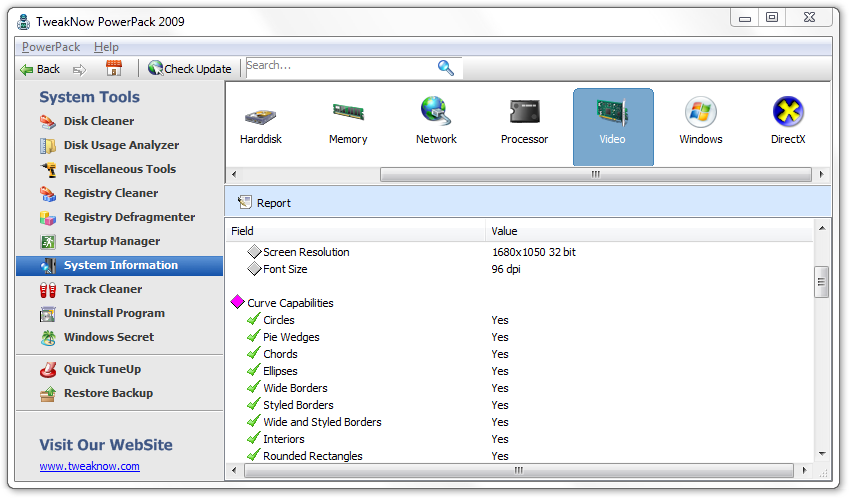
Task: Select the Font Size row
Action: tap(520, 269)
